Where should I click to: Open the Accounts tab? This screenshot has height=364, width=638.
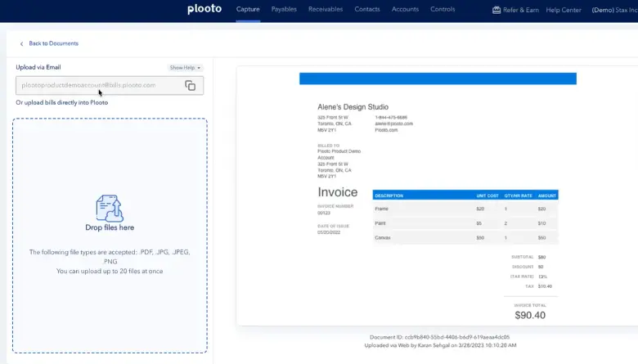(x=405, y=9)
